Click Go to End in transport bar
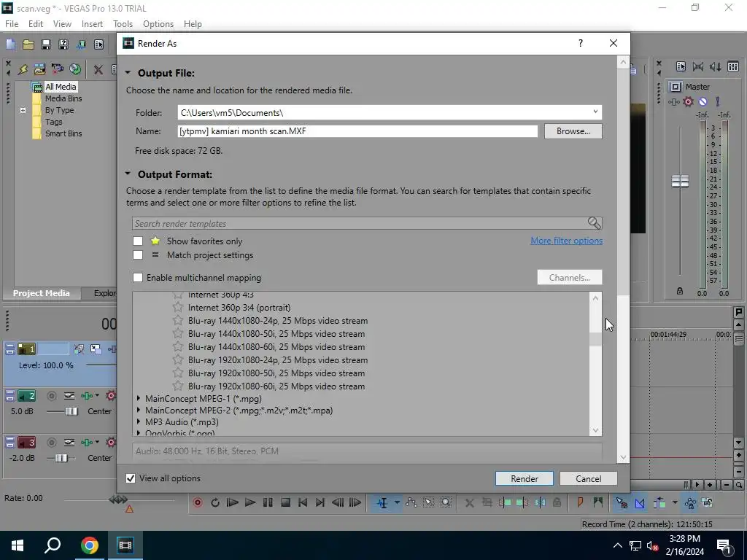 [x=320, y=502]
